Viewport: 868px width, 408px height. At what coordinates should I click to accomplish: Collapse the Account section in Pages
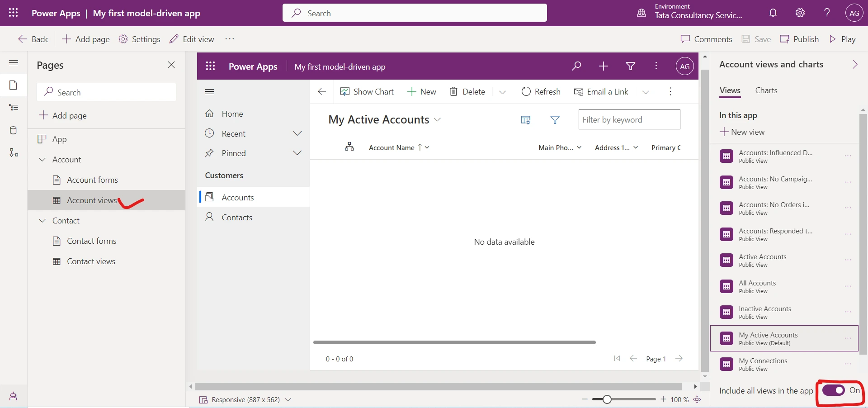tap(42, 159)
